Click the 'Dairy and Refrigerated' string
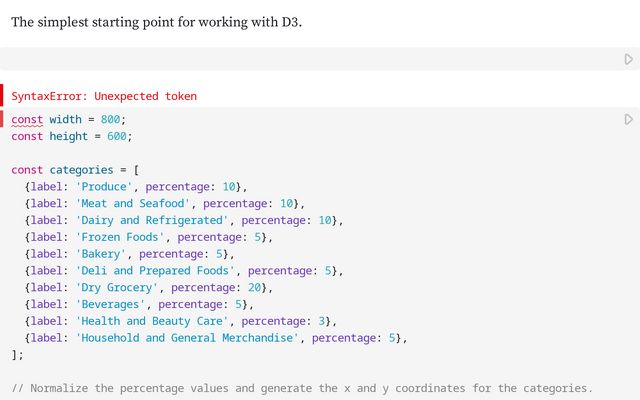 click(x=152, y=220)
